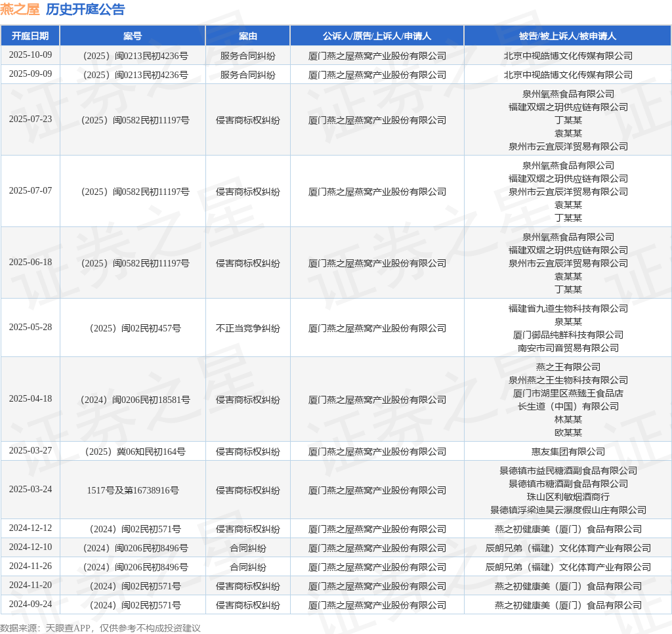Click defendant 厦门市湖里区燕臻王食品店

(x=568, y=394)
